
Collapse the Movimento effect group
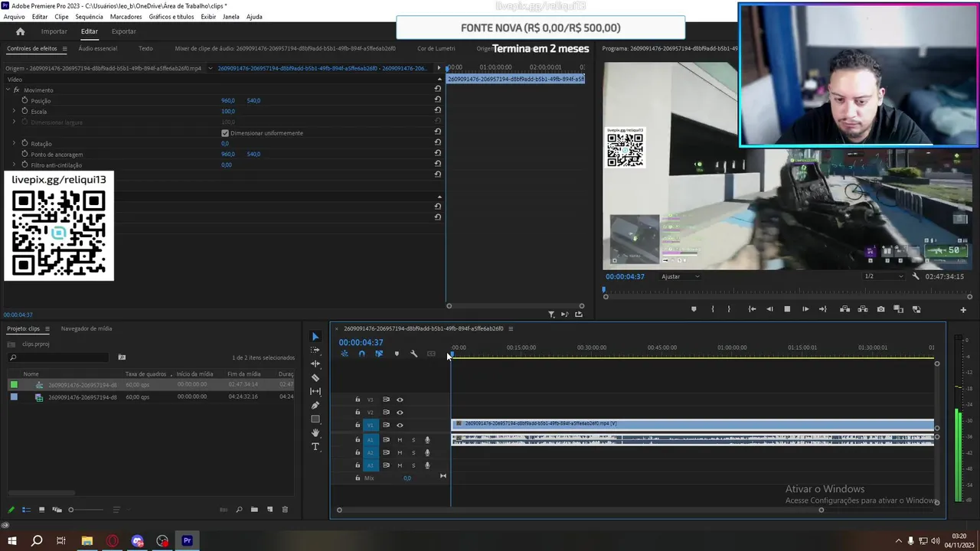[8, 90]
